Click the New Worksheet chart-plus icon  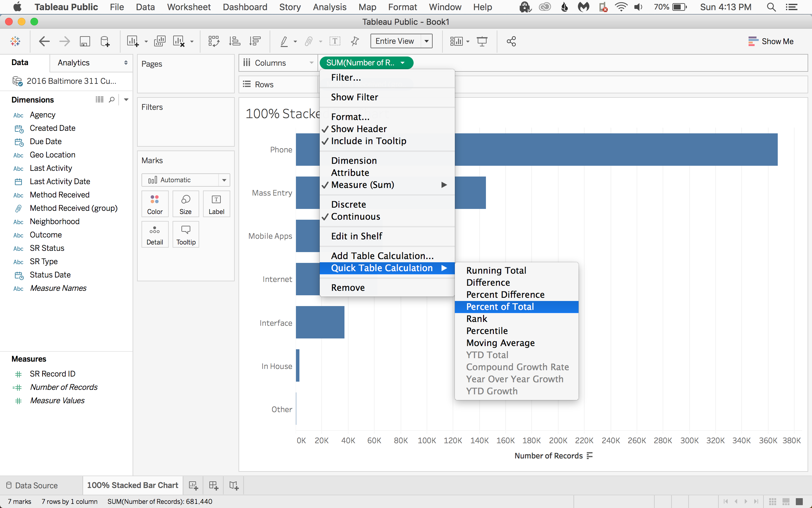pyautogui.click(x=133, y=41)
